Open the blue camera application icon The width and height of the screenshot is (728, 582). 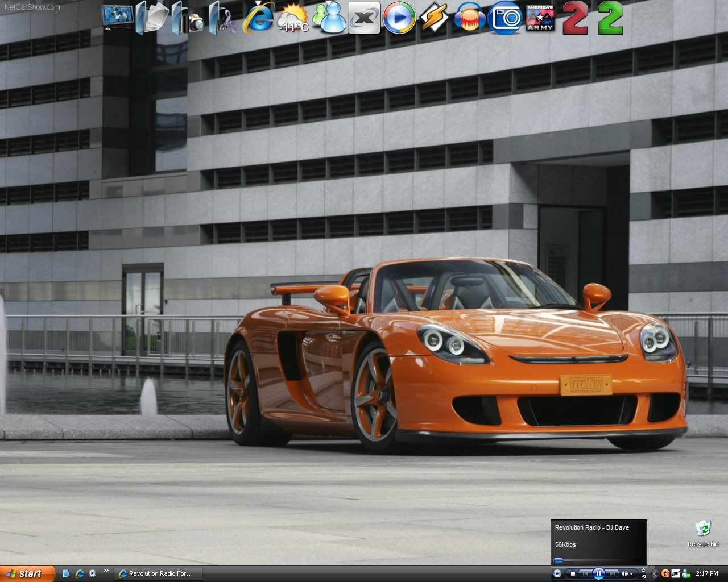coord(505,18)
